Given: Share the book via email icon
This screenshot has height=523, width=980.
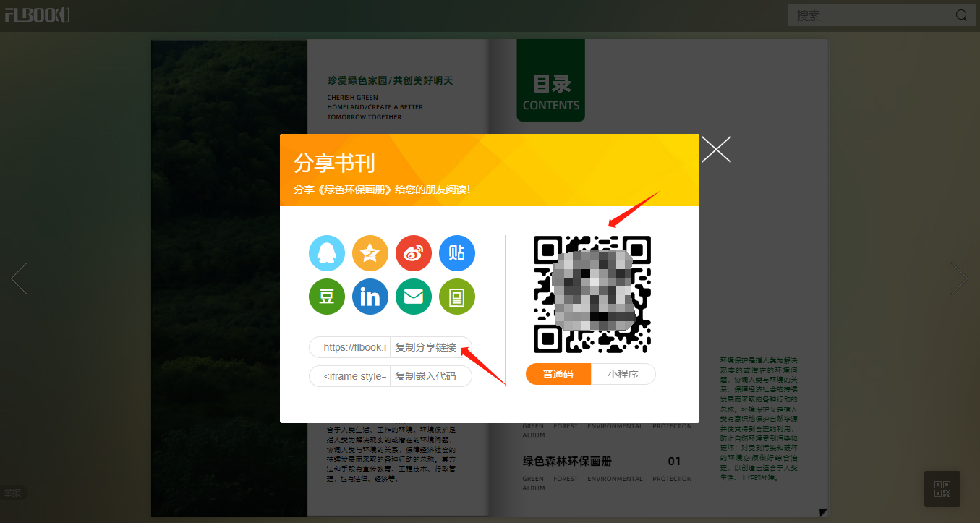Looking at the screenshot, I should 414,297.
